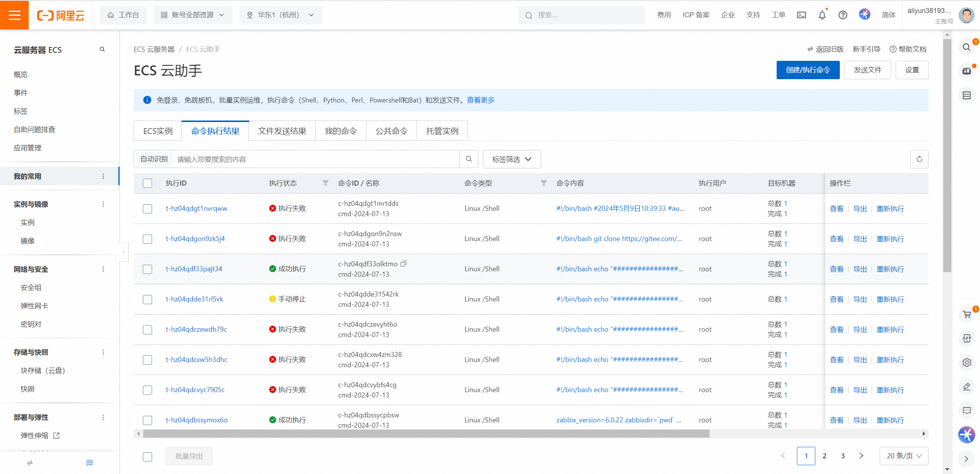Collapse the right toolbar with arrow icon

point(967,459)
